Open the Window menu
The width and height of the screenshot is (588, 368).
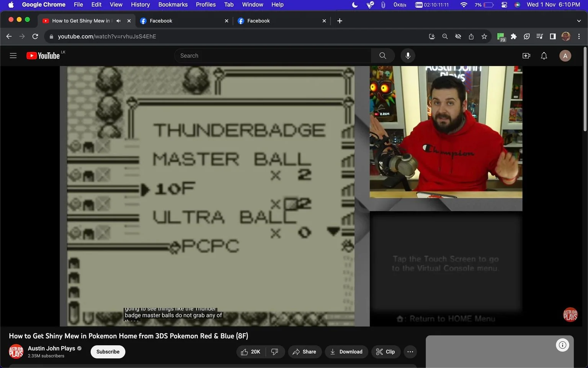coord(252,5)
